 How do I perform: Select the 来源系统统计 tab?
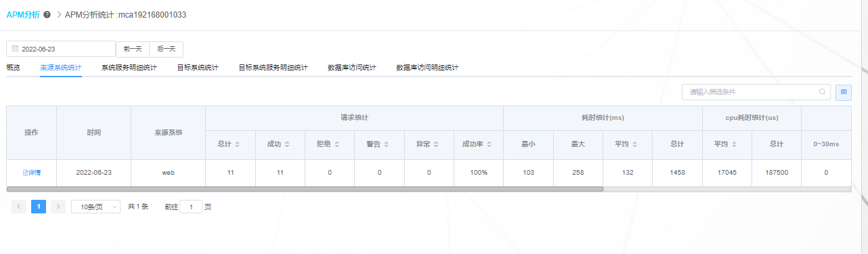tap(61, 68)
